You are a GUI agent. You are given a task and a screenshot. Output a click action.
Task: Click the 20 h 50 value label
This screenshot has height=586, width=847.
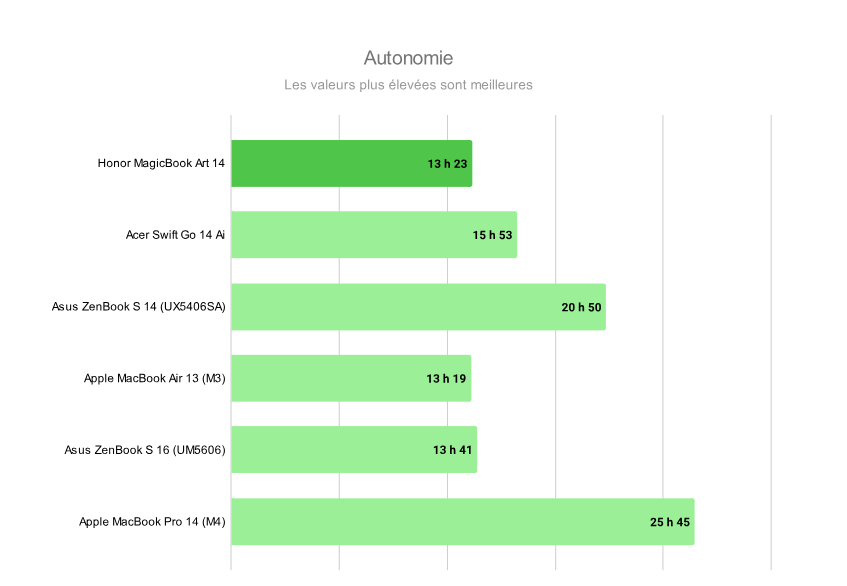(x=581, y=307)
